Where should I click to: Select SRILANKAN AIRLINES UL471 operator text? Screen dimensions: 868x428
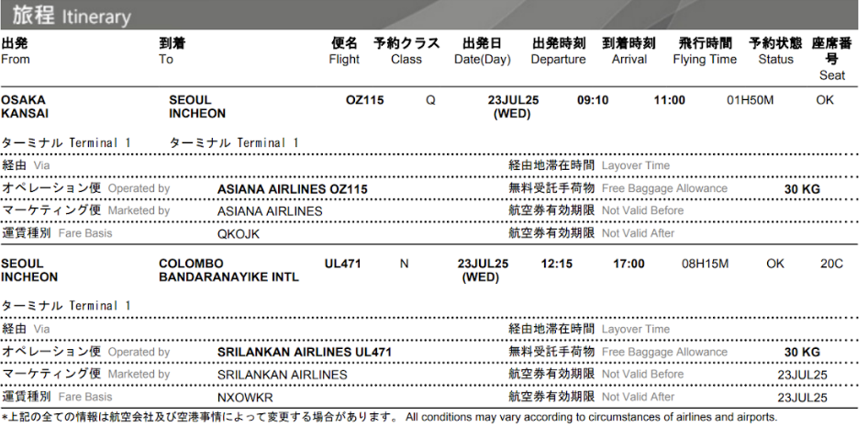(x=305, y=352)
